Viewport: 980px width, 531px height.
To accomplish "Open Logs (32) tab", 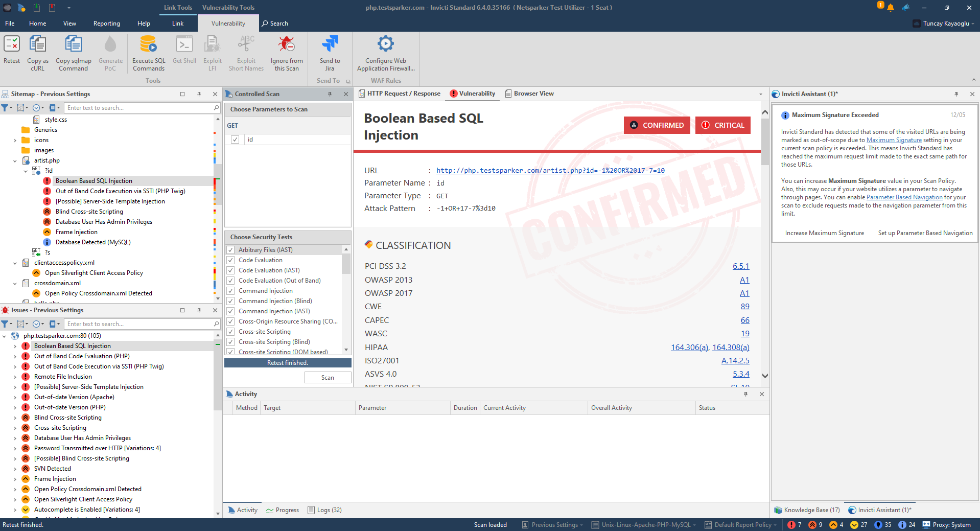I will 325,510.
